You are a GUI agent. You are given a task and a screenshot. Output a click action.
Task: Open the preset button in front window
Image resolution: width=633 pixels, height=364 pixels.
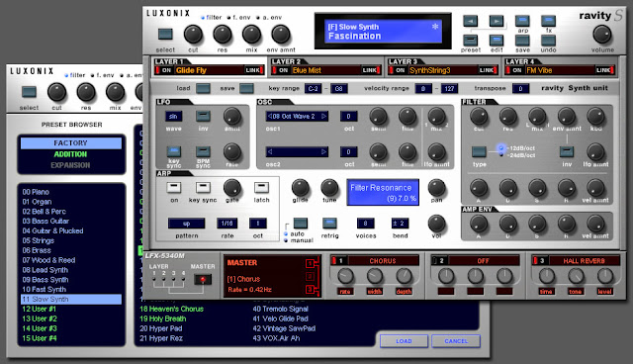pyautogui.click(x=470, y=41)
